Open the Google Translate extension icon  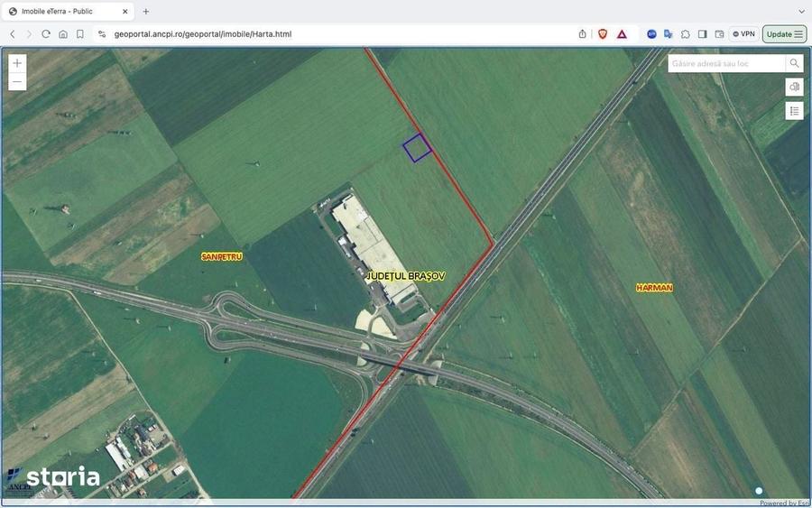click(x=669, y=34)
